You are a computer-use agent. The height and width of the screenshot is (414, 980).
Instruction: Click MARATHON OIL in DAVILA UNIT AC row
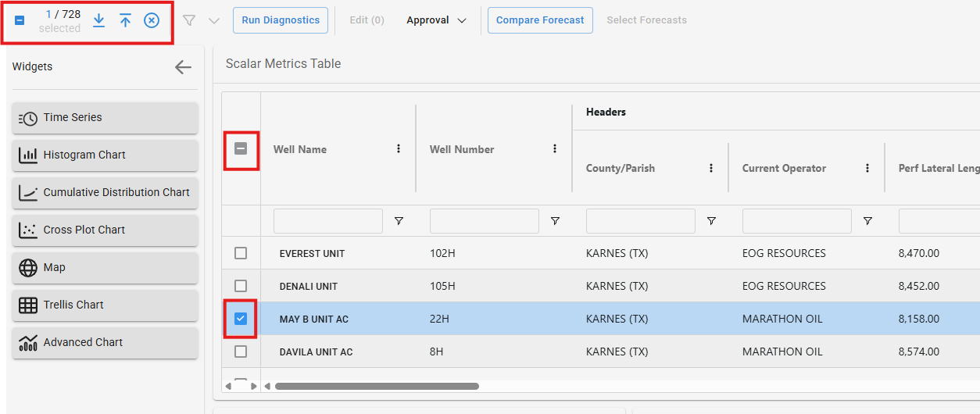[x=782, y=352]
